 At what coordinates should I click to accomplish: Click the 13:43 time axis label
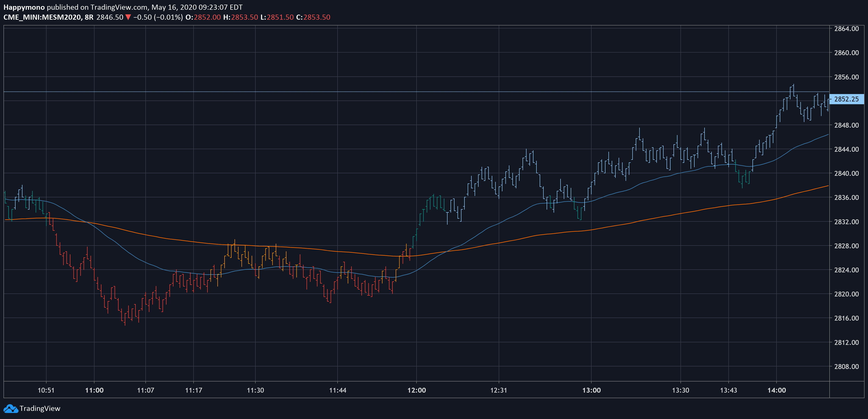pos(728,390)
